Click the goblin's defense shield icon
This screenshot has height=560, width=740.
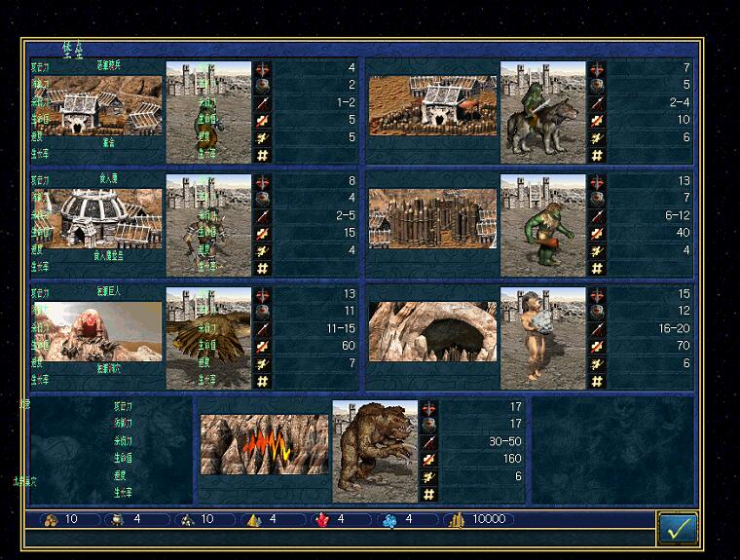262,87
